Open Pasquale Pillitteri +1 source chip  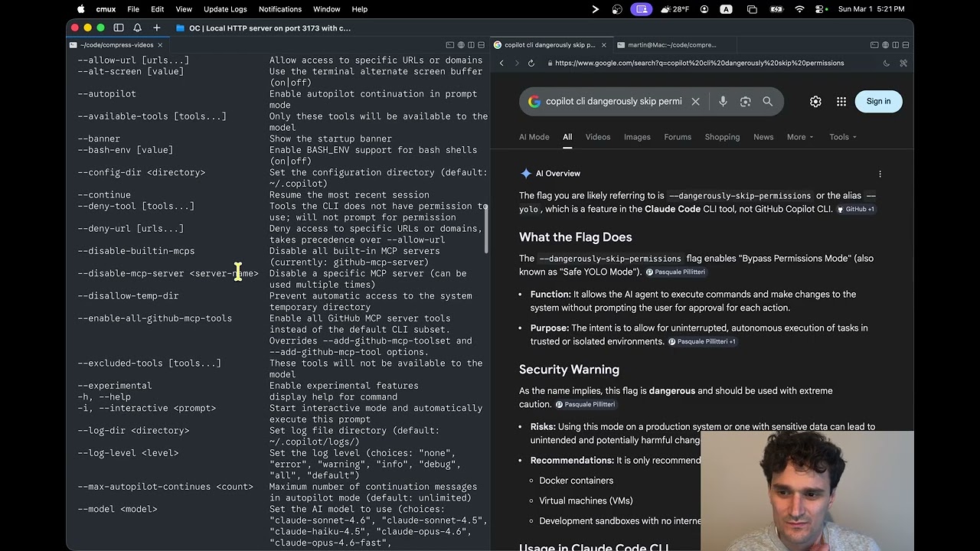[702, 341]
